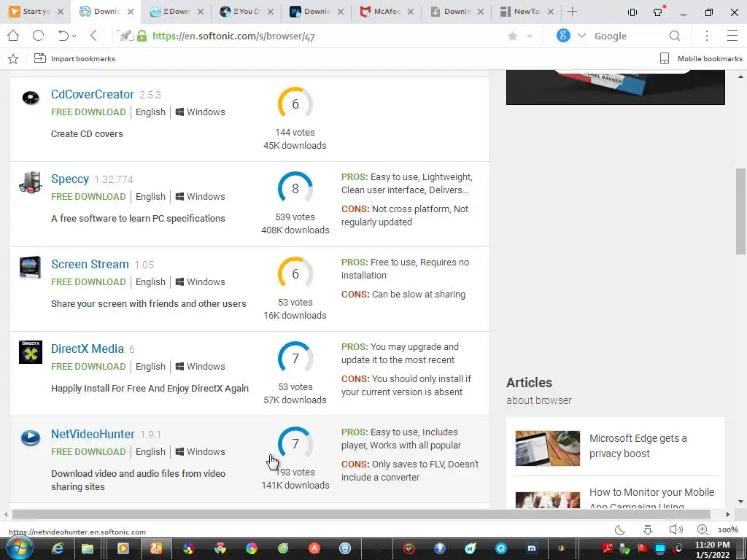
Task: Click the Speccy app icon
Action: (x=31, y=183)
